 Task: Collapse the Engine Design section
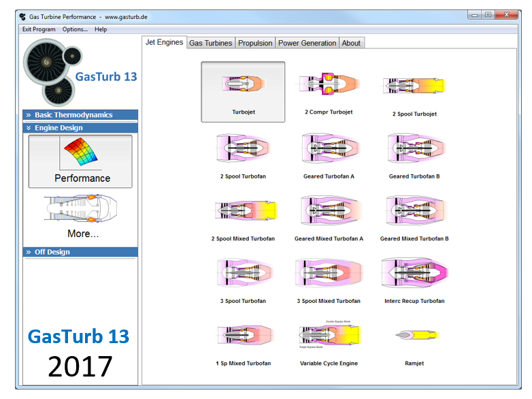click(80, 128)
